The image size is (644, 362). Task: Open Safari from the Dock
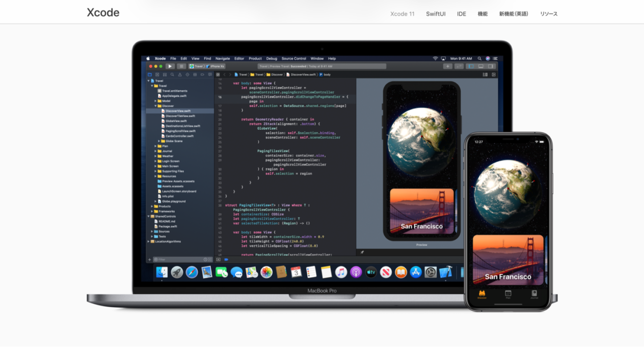(x=192, y=272)
